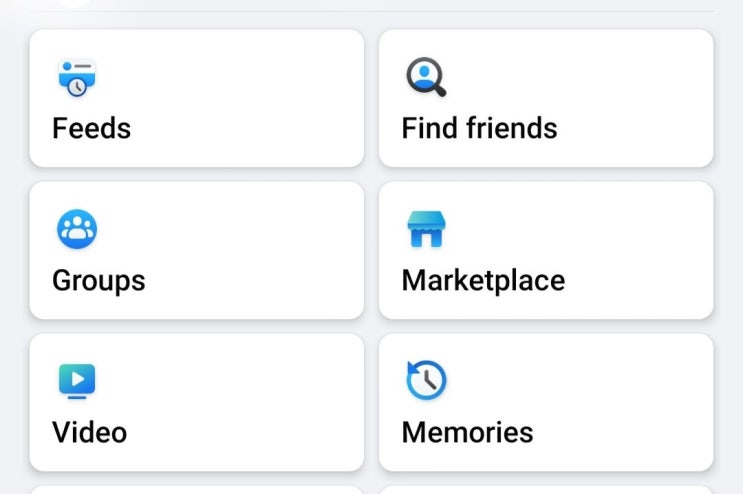Image resolution: width=743 pixels, height=494 pixels.
Task: Tap the partially visible tile below Video
Action: coord(197,490)
